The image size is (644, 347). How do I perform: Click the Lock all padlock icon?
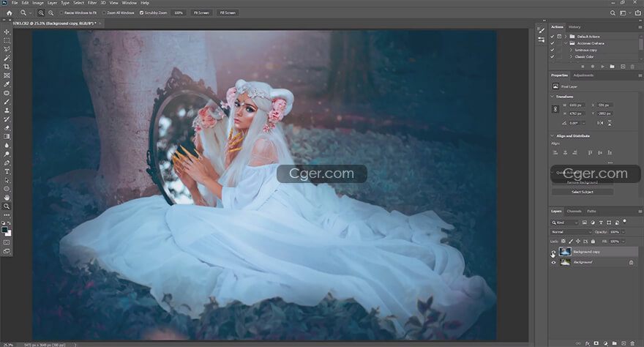[593, 242]
